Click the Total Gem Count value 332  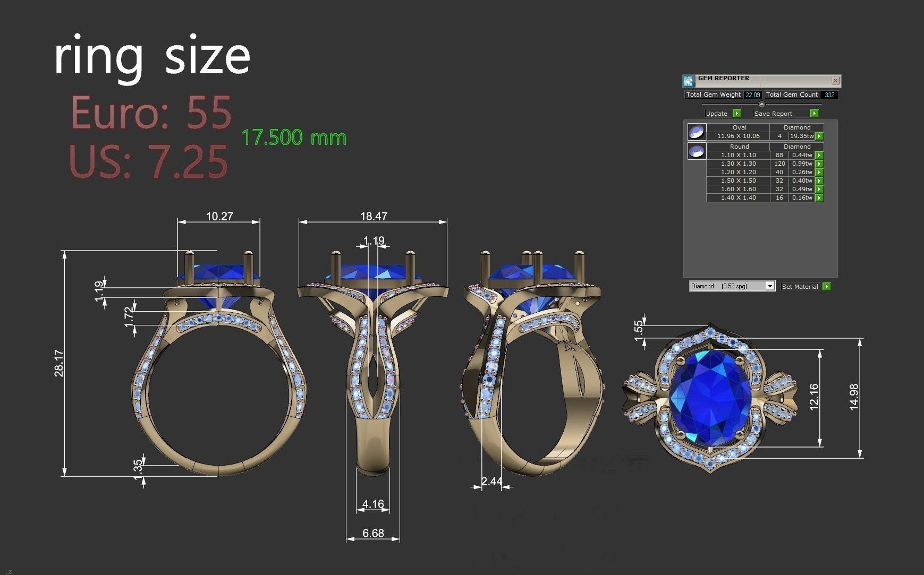[x=829, y=95]
